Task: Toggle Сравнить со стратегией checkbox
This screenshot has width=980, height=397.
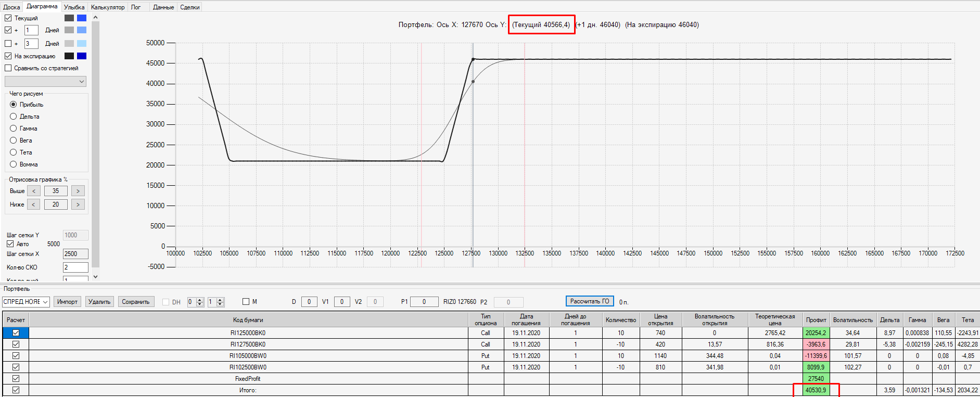Action: (8, 68)
